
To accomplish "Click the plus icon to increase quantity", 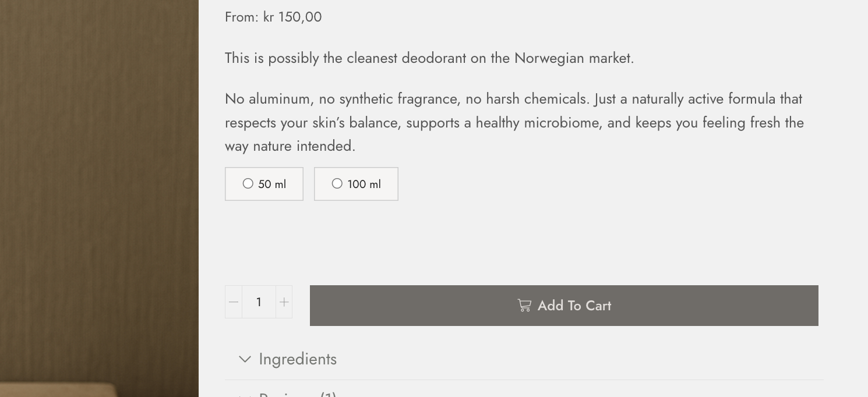I will click(284, 302).
